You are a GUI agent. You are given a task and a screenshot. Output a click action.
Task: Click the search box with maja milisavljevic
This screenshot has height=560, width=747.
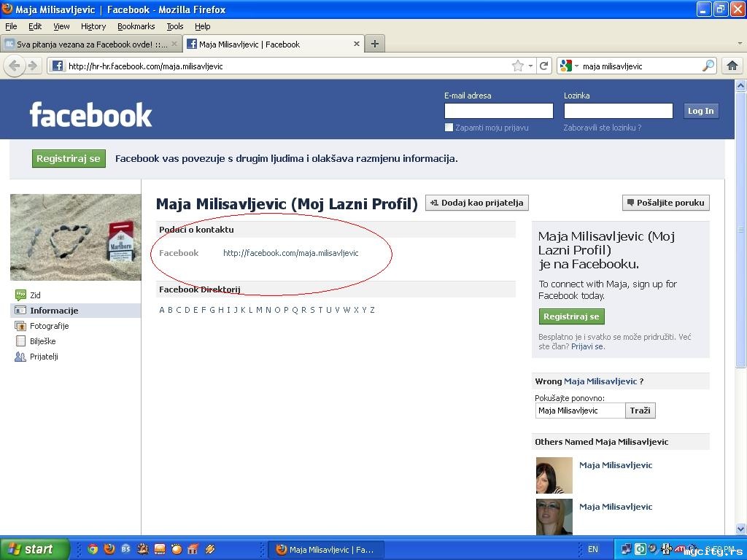click(x=640, y=66)
